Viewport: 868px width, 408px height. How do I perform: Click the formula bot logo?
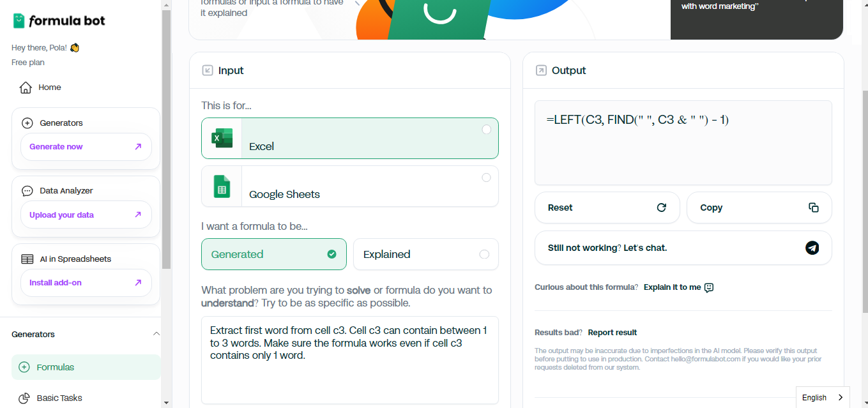(x=58, y=20)
